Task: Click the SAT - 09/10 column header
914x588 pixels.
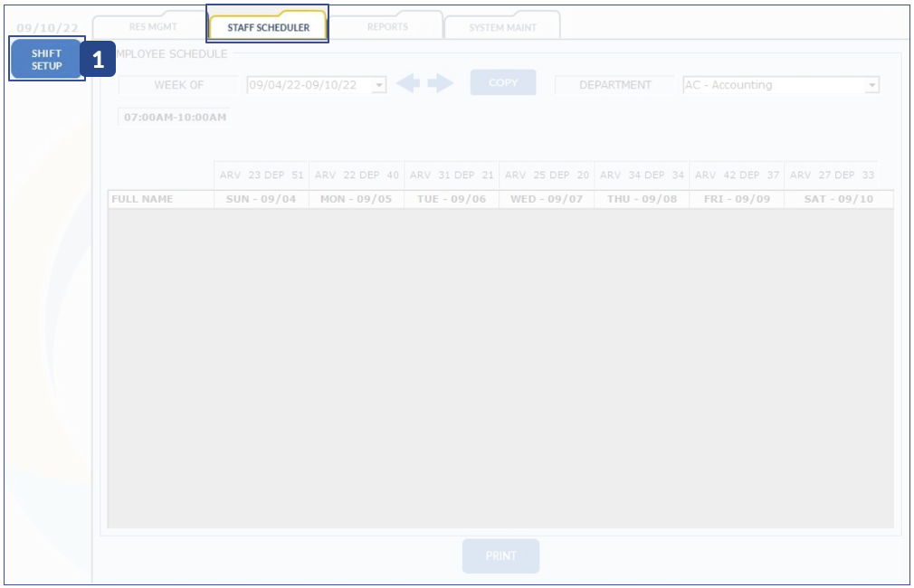Action: pos(838,199)
